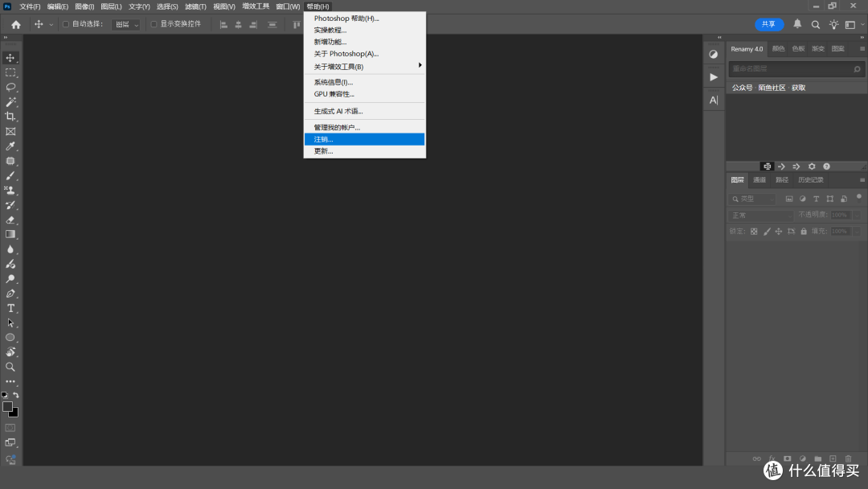This screenshot has width=868, height=489.
Task: Toggle the 显示变换控件 checkbox
Action: (154, 24)
